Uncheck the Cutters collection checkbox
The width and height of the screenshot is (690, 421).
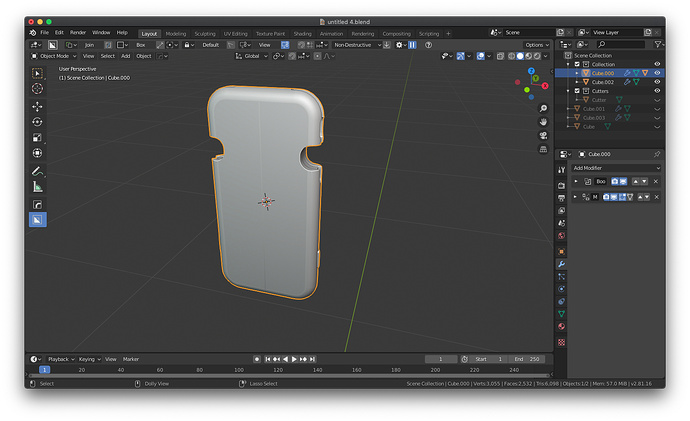[x=577, y=91]
